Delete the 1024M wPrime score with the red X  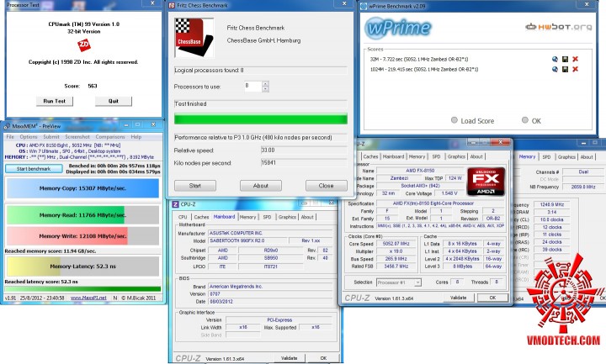pyautogui.click(x=575, y=69)
